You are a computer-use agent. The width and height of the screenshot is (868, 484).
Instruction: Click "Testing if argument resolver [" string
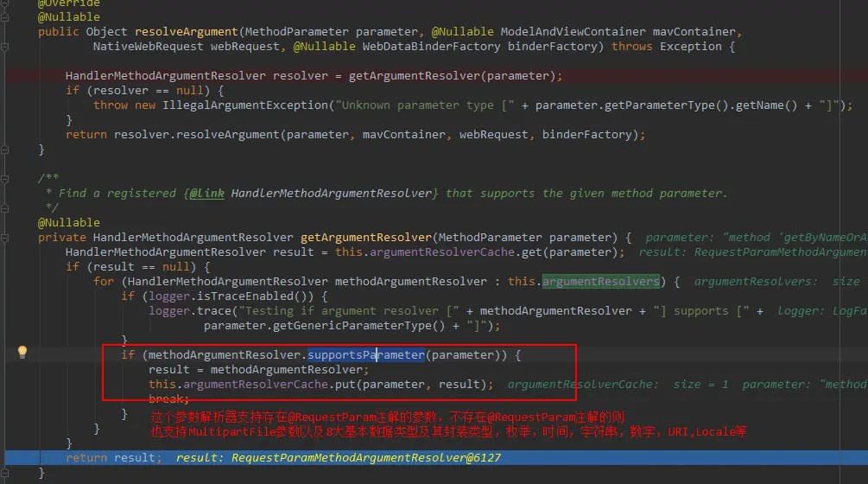click(x=349, y=310)
